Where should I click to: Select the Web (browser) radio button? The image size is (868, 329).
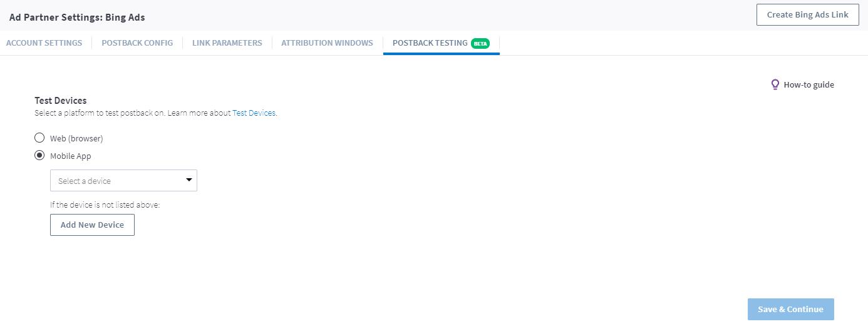(39, 138)
